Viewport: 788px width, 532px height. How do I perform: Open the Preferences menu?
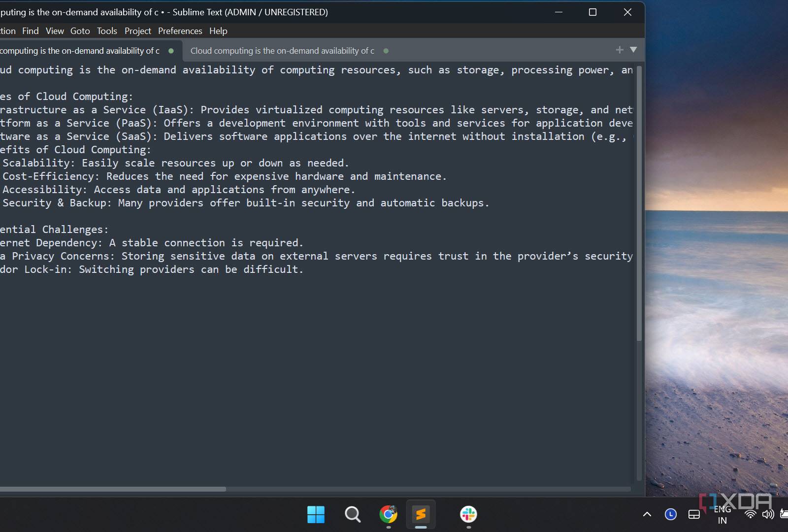pos(180,31)
